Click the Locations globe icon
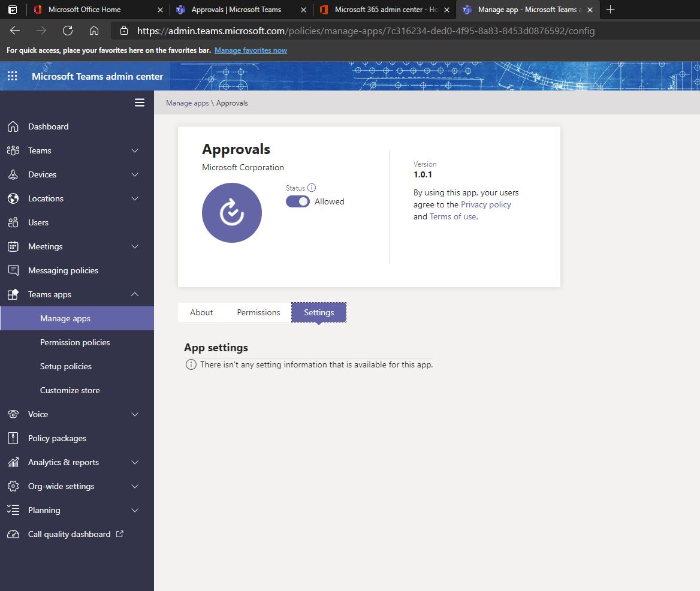The image size is (700, 591). click(x=13, y=198)
